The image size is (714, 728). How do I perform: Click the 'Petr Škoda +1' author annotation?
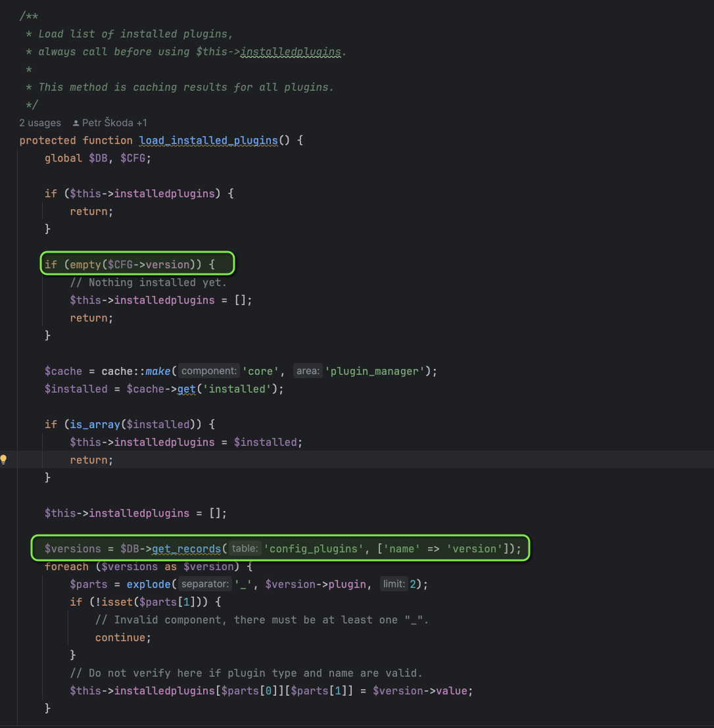110,123
